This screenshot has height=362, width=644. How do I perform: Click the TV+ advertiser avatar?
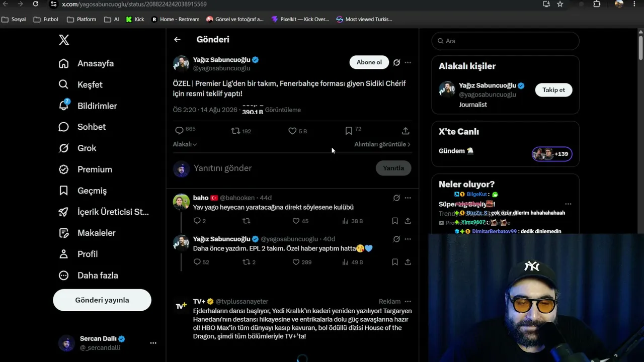pos(181,306)
